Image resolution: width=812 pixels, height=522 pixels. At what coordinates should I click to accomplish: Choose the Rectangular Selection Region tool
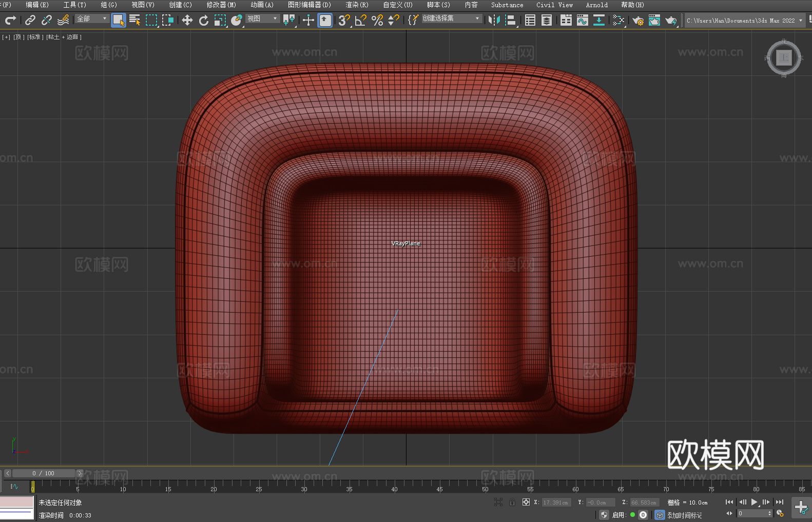(x=151, y=20)
